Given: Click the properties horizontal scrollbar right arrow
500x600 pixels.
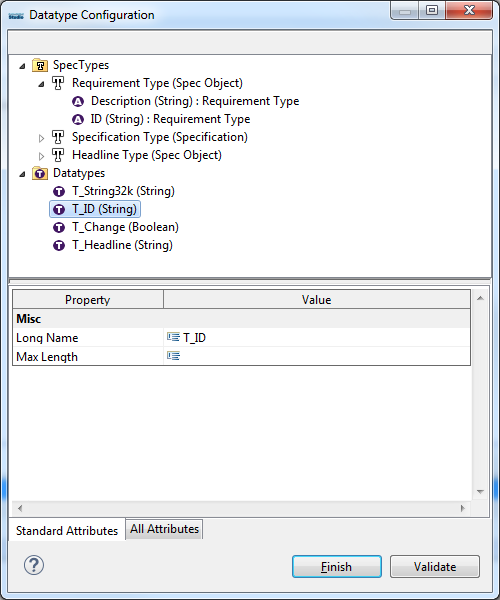Looking at the screenshot, I should click(463, 508).
